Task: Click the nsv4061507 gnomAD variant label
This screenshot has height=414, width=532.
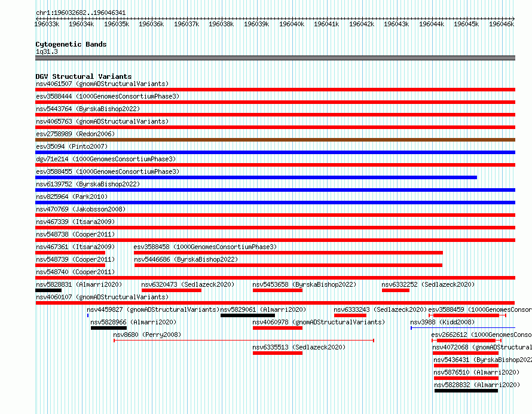Action: point(102,84)
